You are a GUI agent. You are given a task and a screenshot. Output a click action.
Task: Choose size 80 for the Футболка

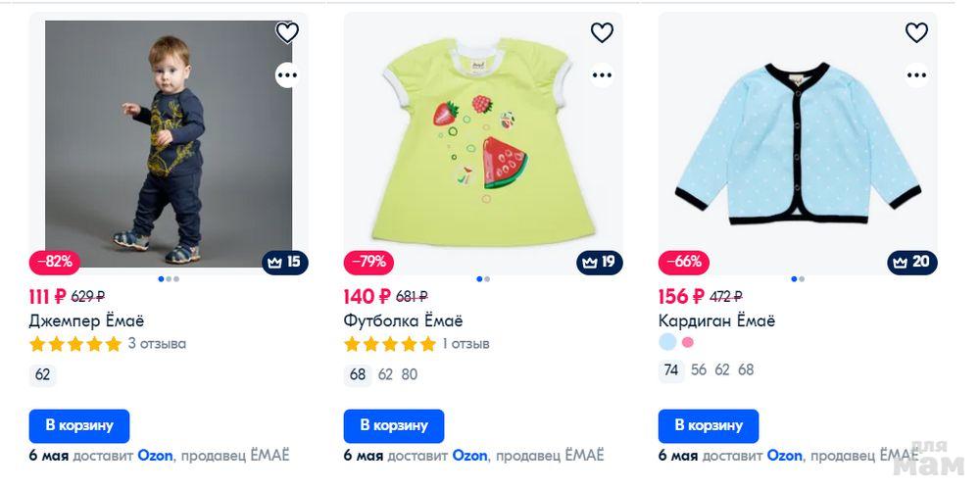point(410,375)
